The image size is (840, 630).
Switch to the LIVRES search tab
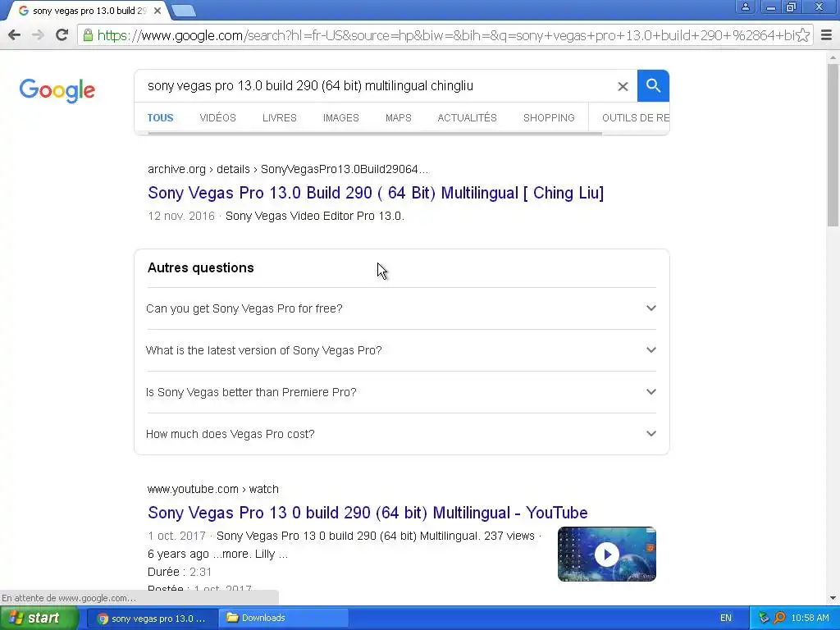[x=279, y=118]
